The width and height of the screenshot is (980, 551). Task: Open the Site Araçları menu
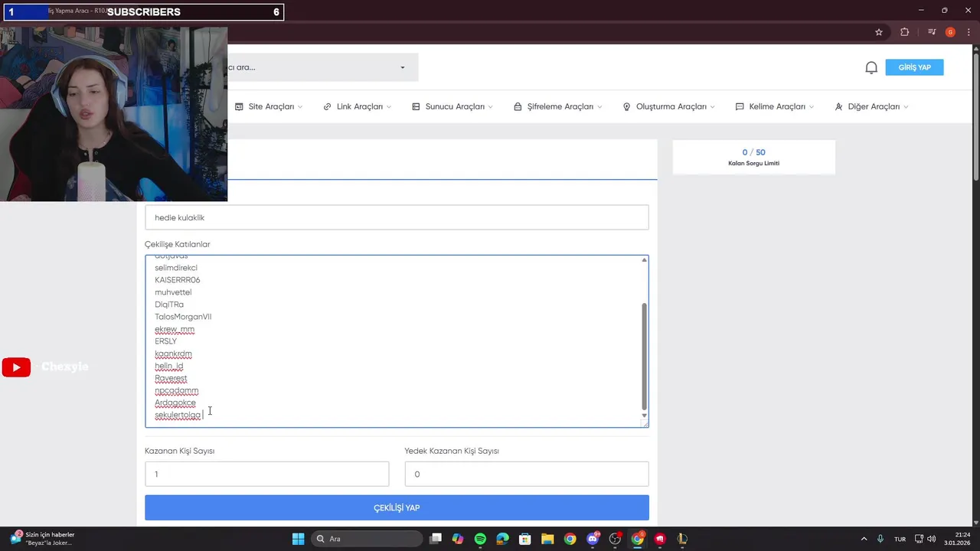coord(269,106)
